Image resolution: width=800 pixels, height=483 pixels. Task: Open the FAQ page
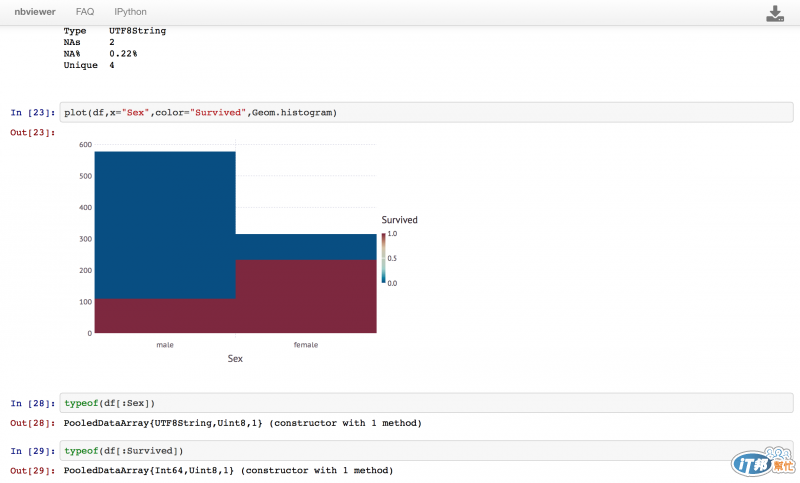pos(85,12)
